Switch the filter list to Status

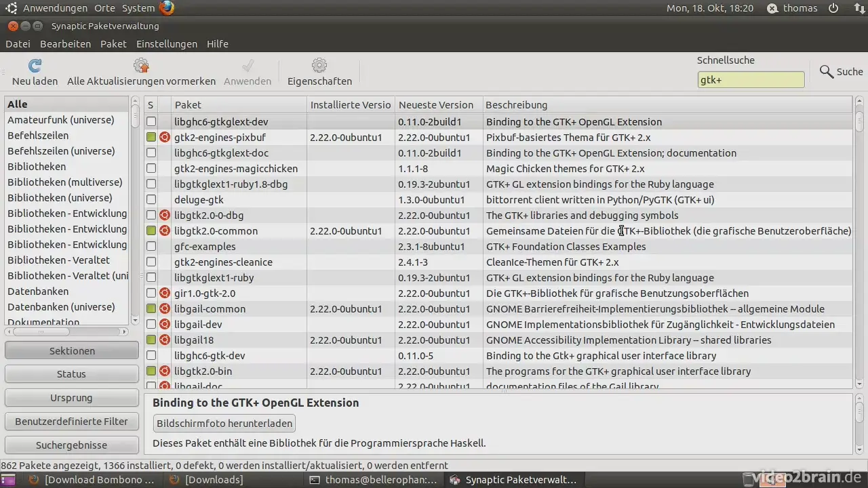[x=72, y=374]
